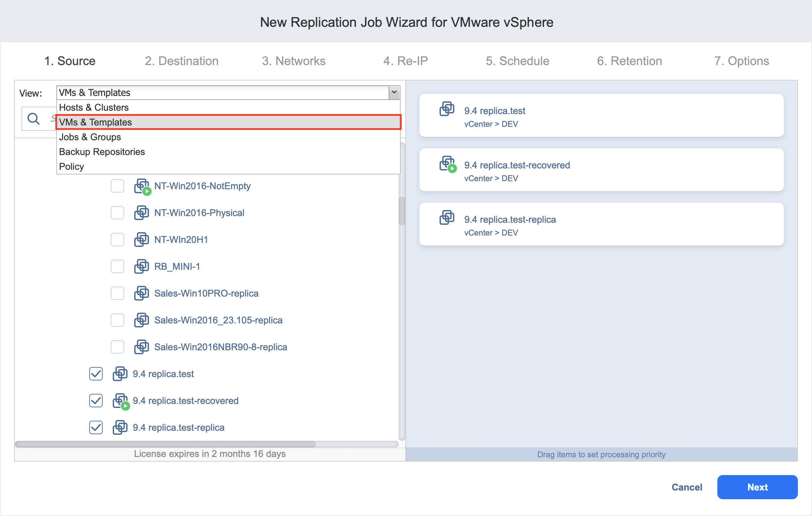Check the NT-Win2016-NotEmpty checkbox

coord(117,186)
